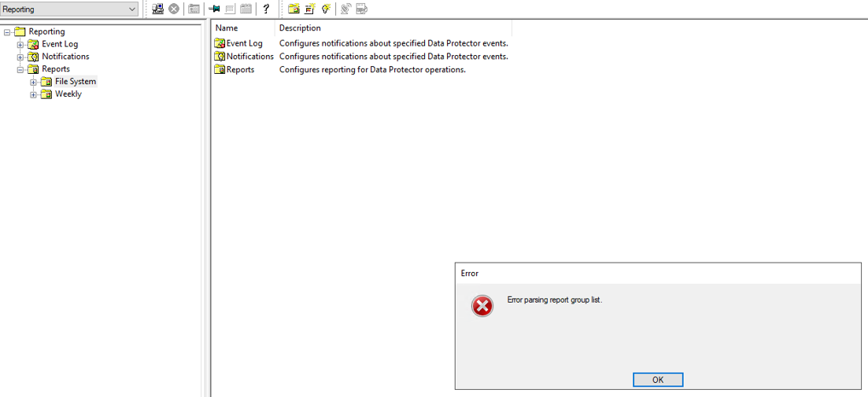Click the Event Log folder icon in tree

coord(33,44)
